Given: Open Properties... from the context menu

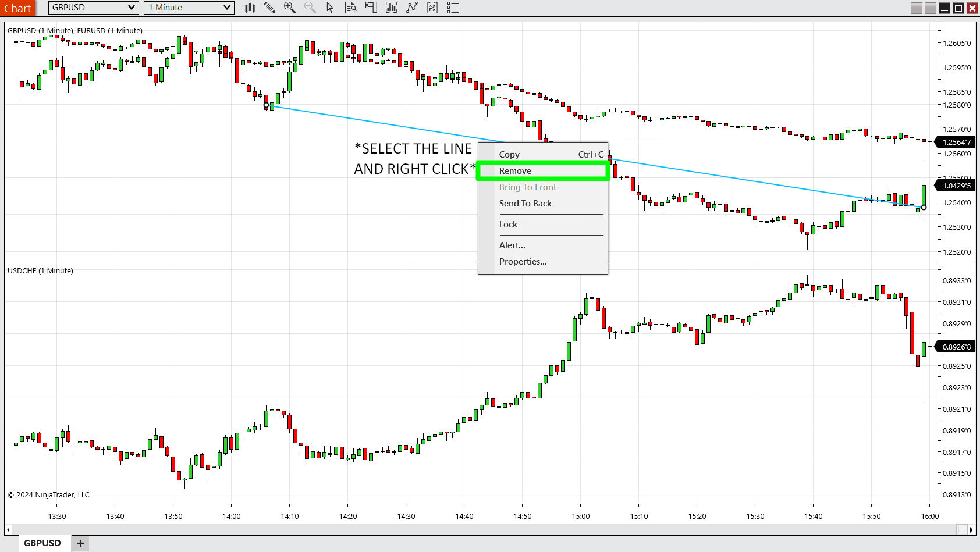Looking at the screenshot, I should [523, 262].
